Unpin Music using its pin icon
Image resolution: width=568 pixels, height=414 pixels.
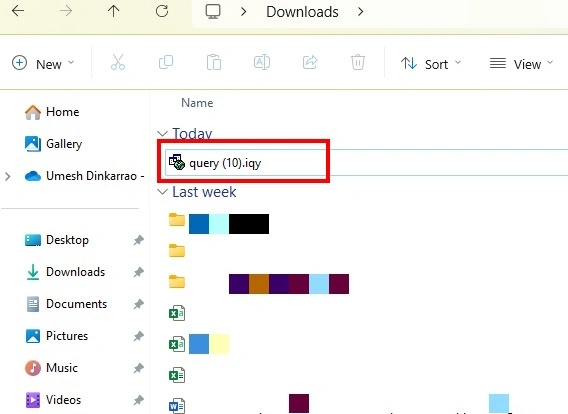click(x=138, y=368)
